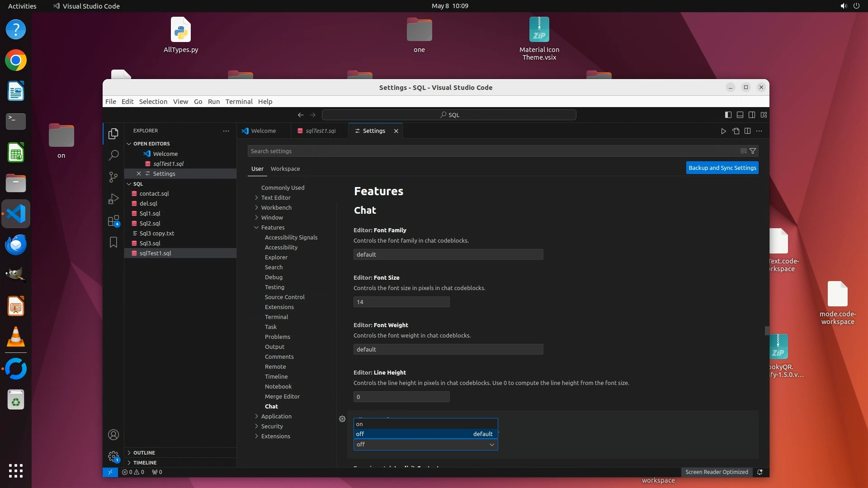This screenshot has height=488, width=868.
Task: Click Screen Reader Optimized in status bar
Action: click(x=716, y=472)
